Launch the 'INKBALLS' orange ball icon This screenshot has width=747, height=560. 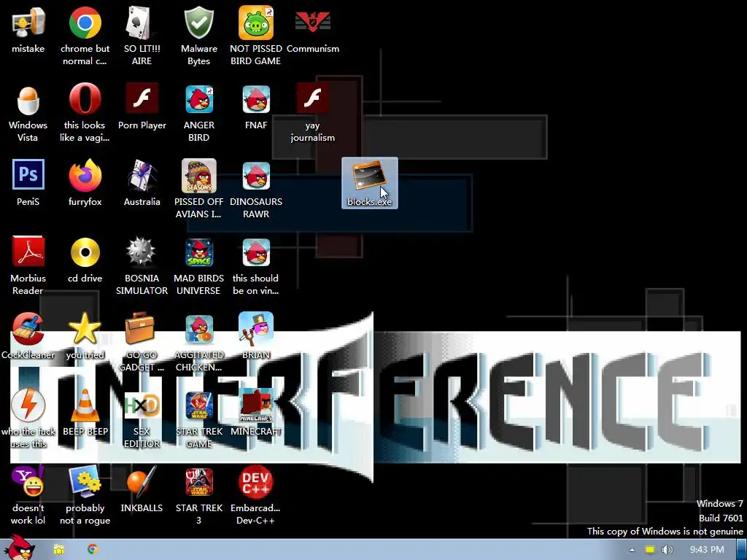(142, 481)
